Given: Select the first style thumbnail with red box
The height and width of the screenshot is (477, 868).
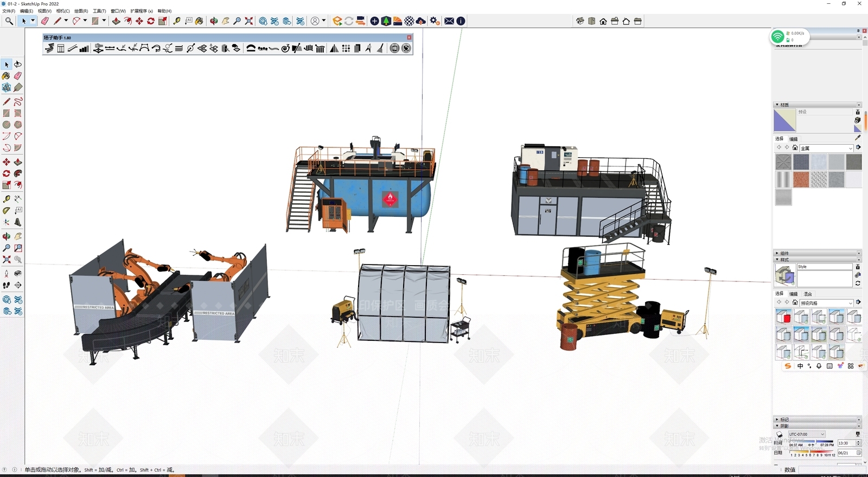Looking at the screenshot, I should 783,316.
